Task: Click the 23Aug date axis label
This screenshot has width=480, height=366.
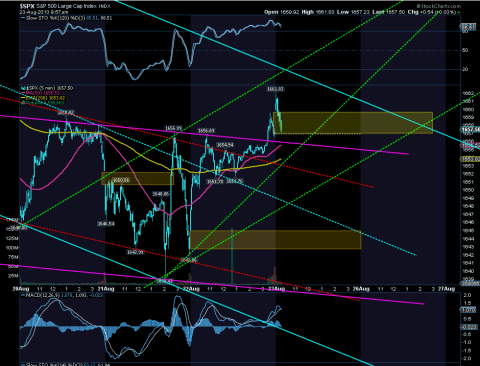Action: pos(277,289)
